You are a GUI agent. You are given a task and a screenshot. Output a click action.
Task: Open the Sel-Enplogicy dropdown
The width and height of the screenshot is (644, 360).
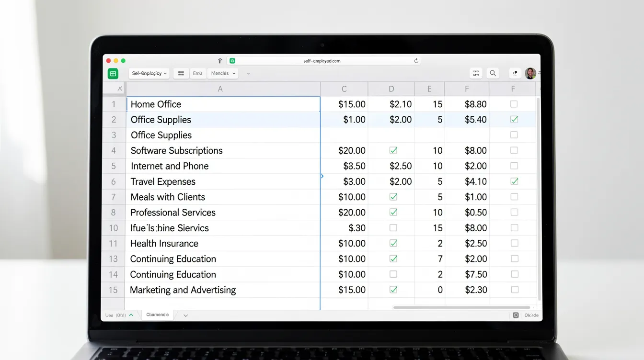(149, 73)
